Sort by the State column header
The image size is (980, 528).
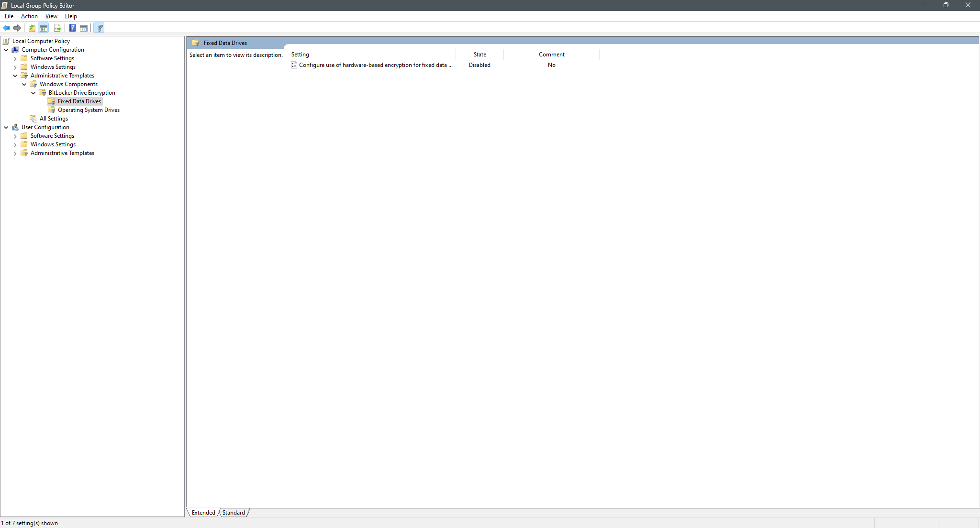[479, 55]
